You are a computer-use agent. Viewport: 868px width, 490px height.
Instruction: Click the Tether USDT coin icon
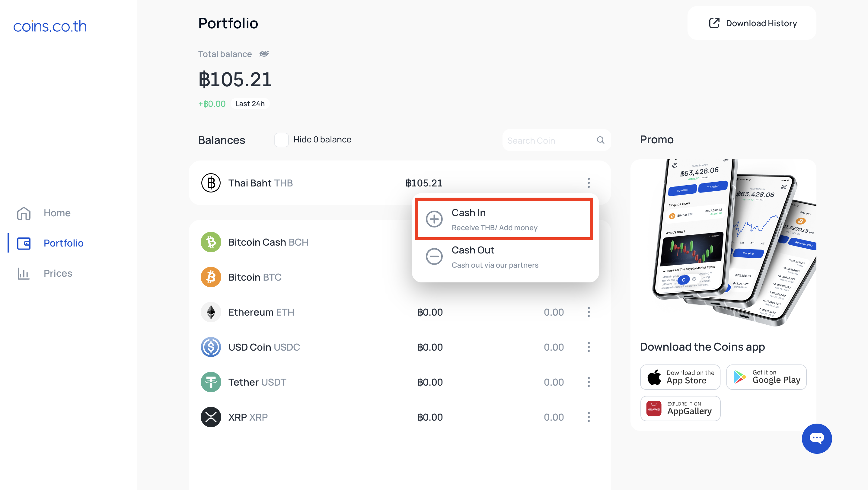click(211, 382)
